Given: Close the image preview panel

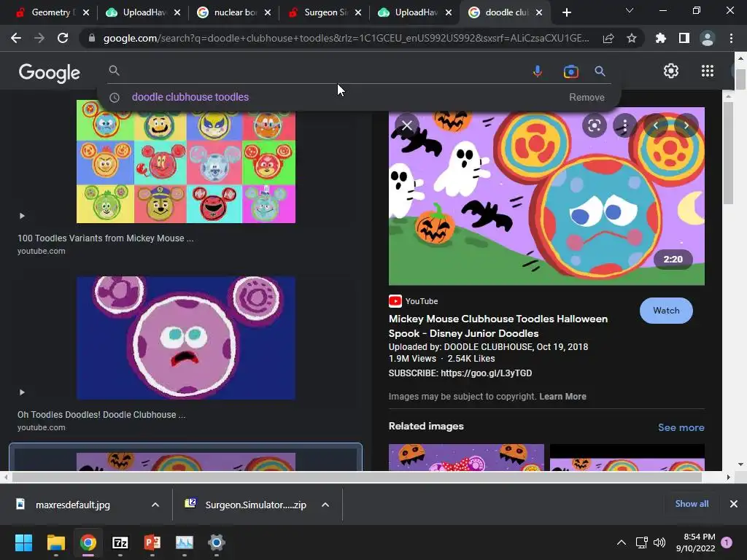Looking at the screenshot, I should 407,125.
